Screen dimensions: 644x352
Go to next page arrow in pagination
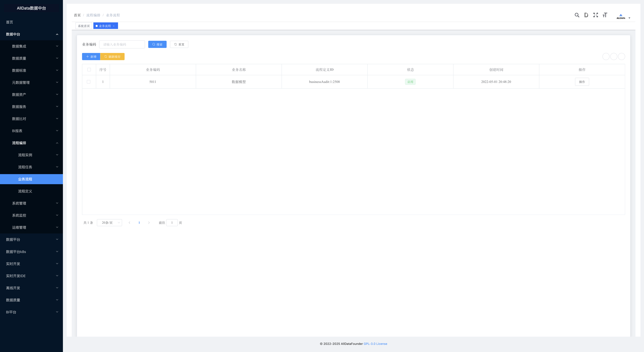[x=149, y=223]
